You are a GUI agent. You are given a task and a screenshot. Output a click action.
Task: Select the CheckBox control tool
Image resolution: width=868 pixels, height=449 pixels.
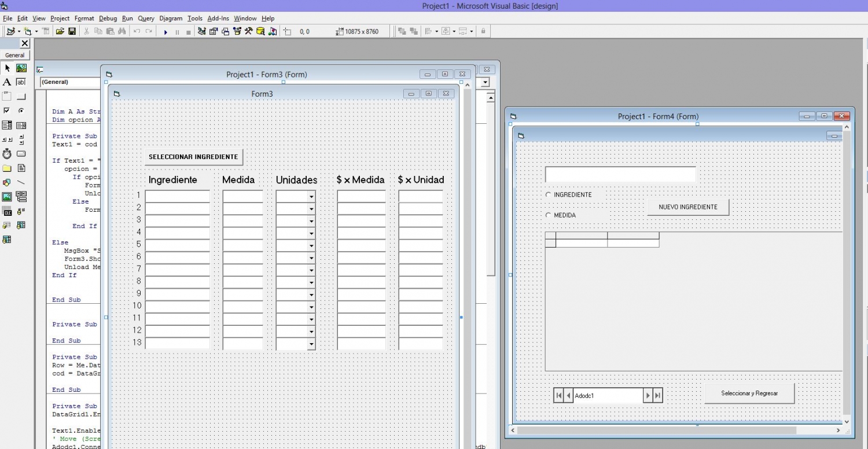tap(8, 111)
